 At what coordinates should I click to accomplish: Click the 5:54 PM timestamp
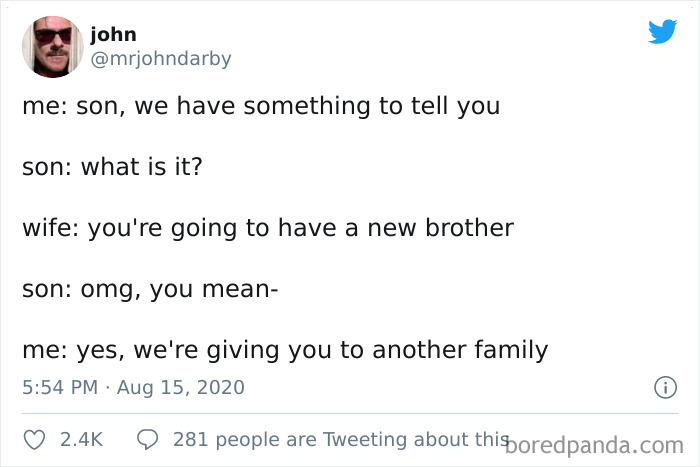61,387
